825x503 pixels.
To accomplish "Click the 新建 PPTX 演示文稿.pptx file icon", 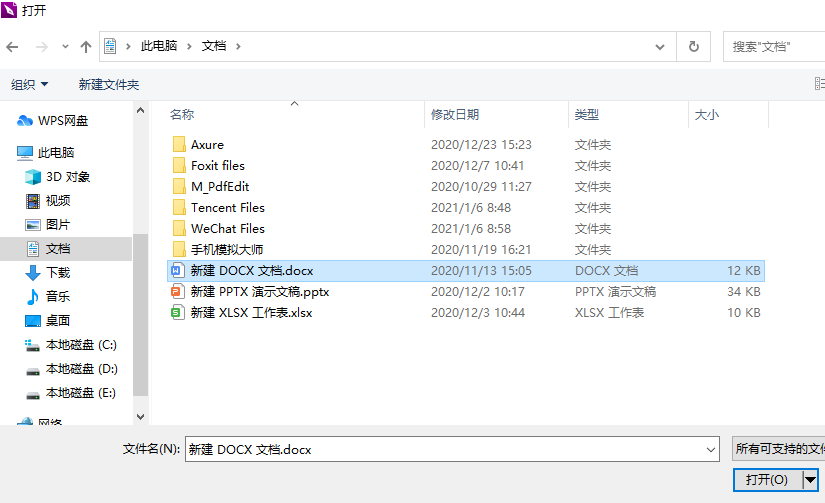I will 176,291.
